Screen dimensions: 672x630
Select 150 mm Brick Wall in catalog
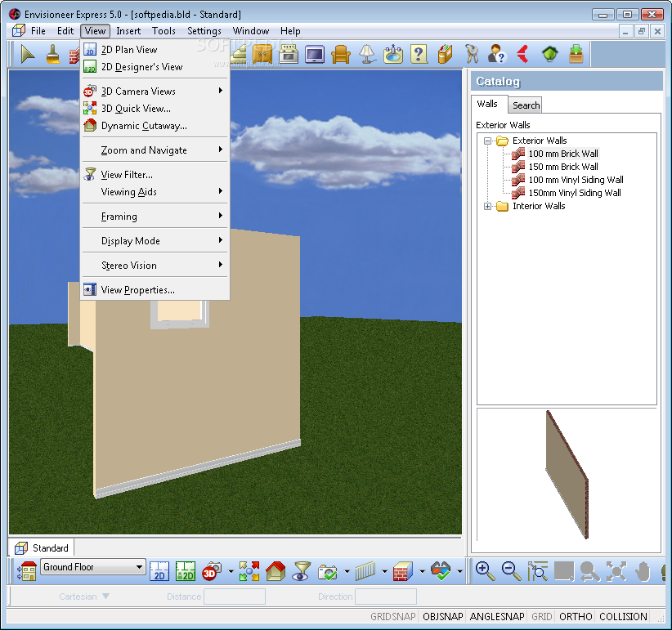[x=562, y=167]
